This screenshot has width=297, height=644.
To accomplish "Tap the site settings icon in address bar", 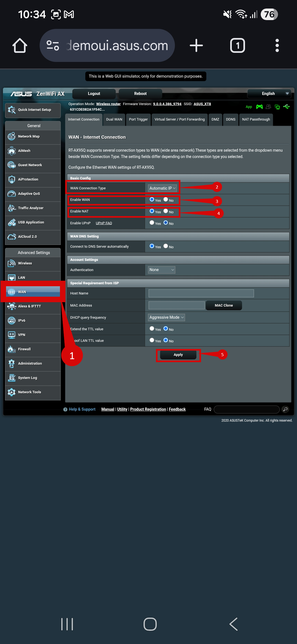I will point(53,45).
